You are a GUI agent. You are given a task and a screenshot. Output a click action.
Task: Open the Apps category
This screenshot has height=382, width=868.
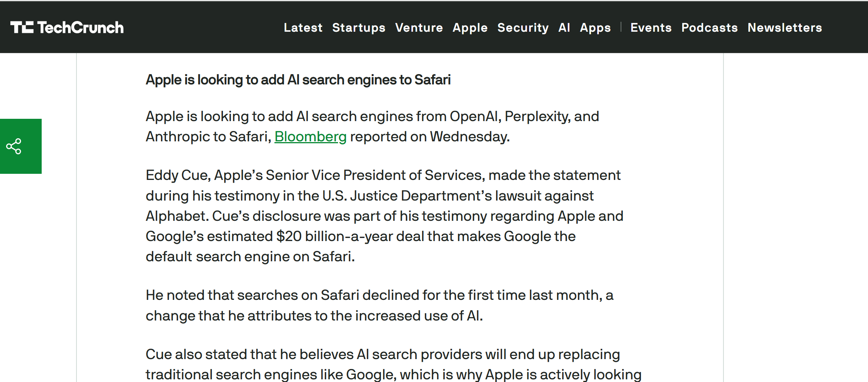point(595,28)
